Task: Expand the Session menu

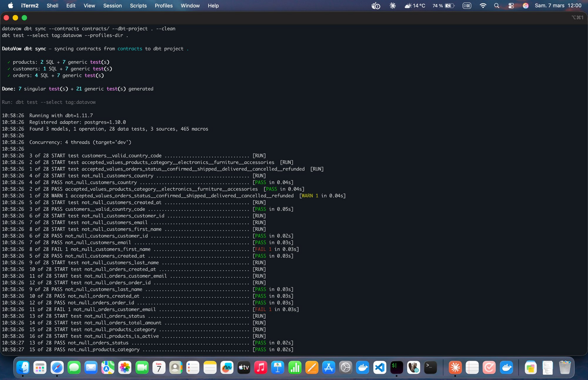Action: (112, 5)
